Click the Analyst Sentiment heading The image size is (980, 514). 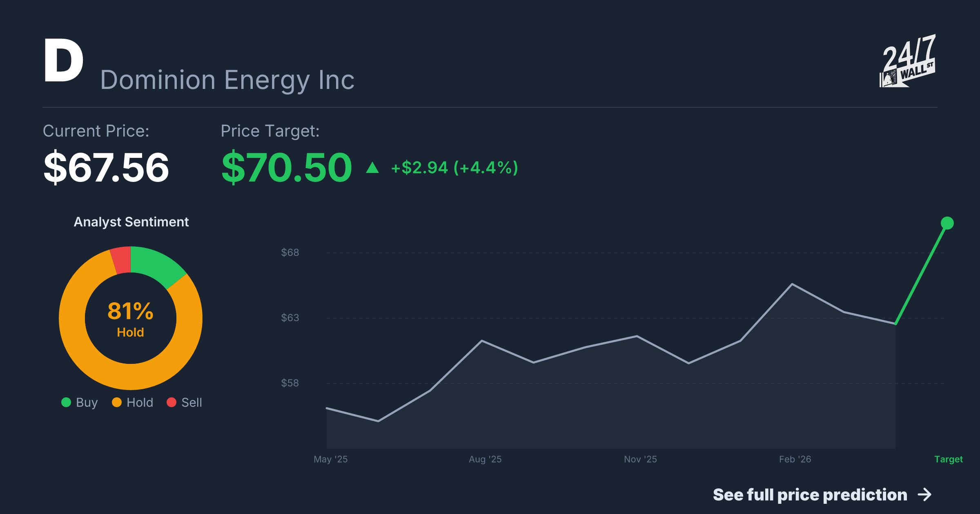tap(131, 222)
